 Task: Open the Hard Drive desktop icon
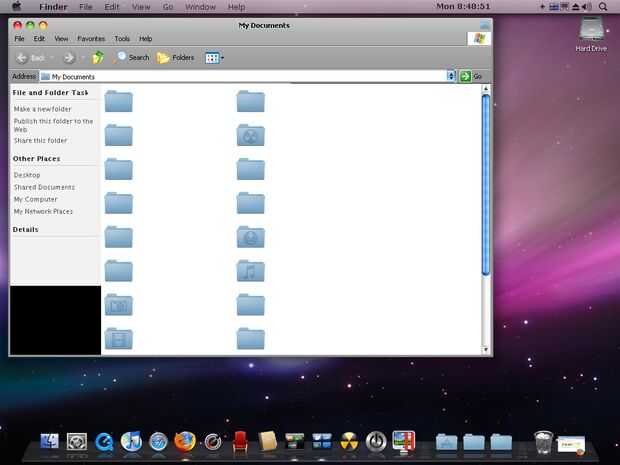click(x=591, y=33)
